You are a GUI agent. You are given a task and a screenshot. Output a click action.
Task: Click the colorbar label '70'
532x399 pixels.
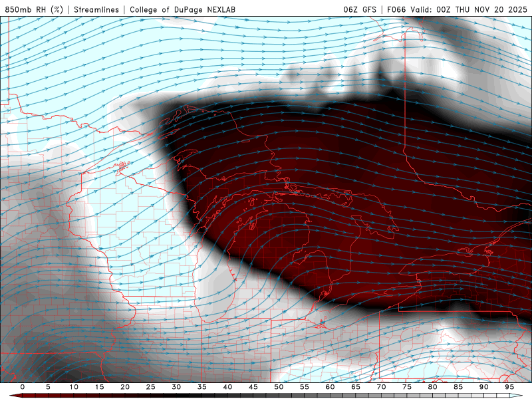coord(381,387)
